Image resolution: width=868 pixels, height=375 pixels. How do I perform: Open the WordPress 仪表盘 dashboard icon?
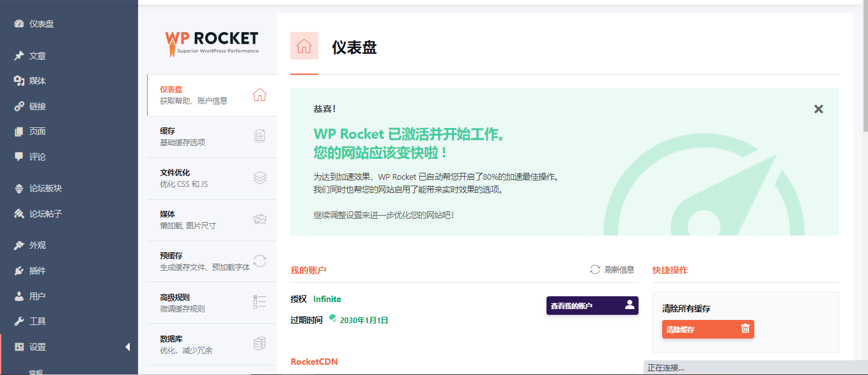(x=19, y=24)
